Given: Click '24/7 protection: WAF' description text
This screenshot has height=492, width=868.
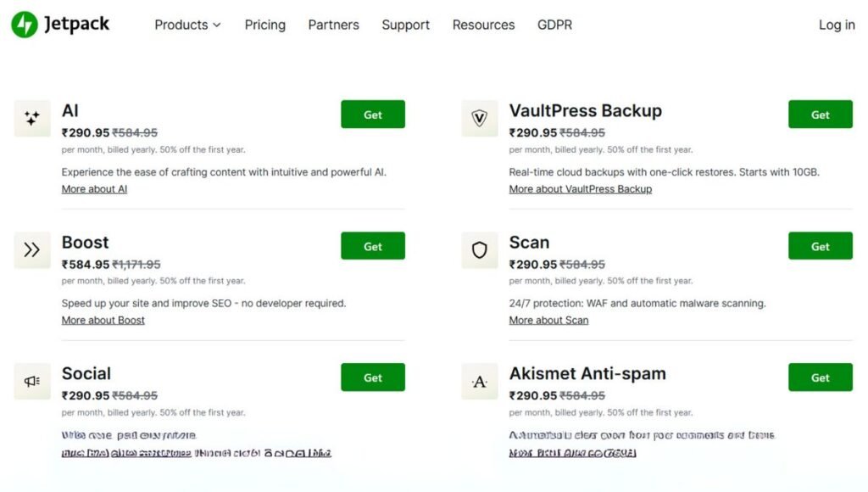Looking at the screenshot, I should click(637, 304).
